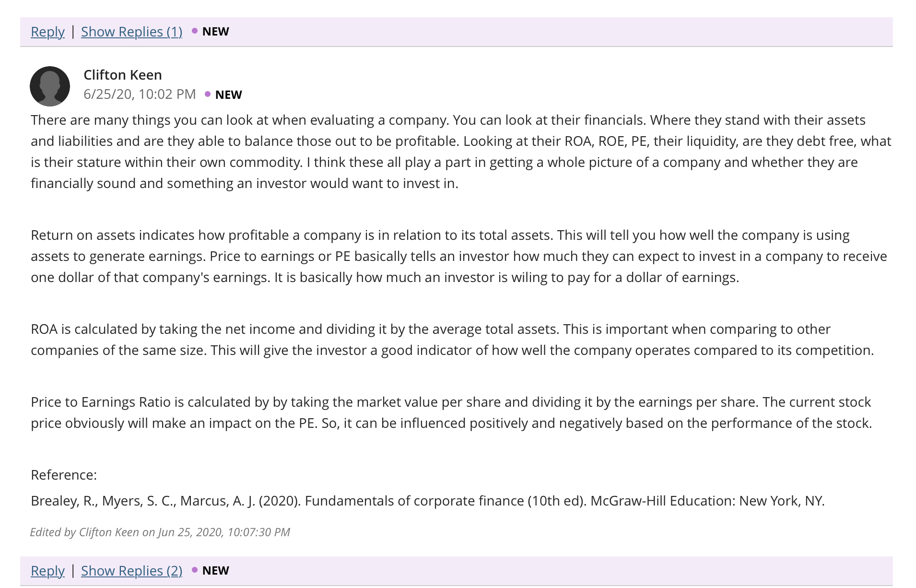Expand Show Replies (2) below Clifton's post

[x=131, y=571]
